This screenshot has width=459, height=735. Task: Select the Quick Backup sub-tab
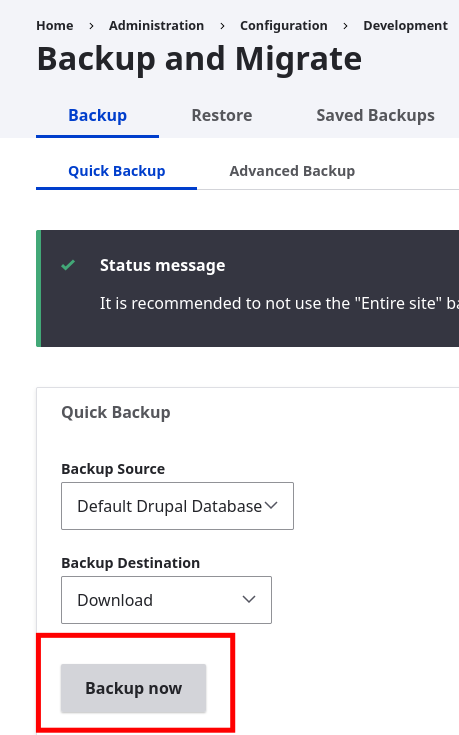(x=117, y=171)
